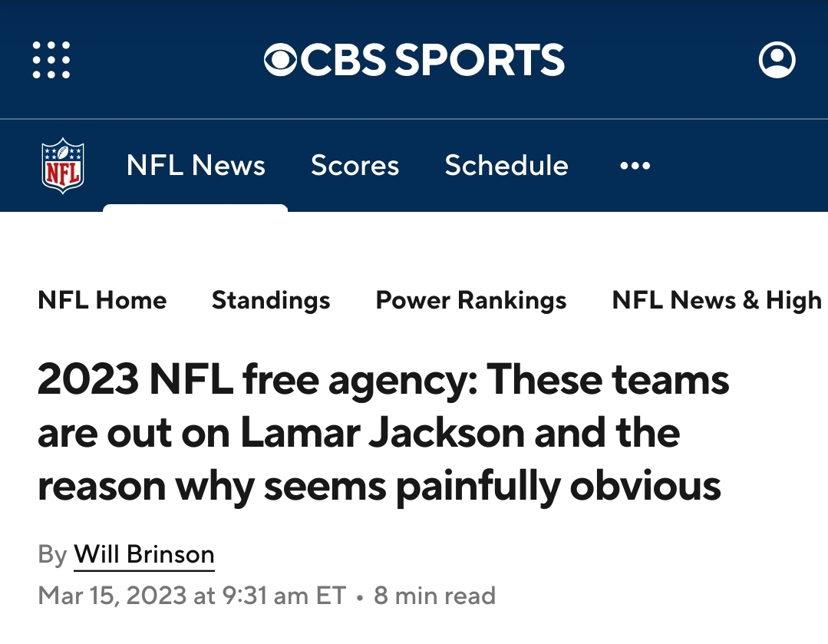Select the underline indicator beneath NFL News
This screenshot has height=644, width=828.
[x=196, y=207]
